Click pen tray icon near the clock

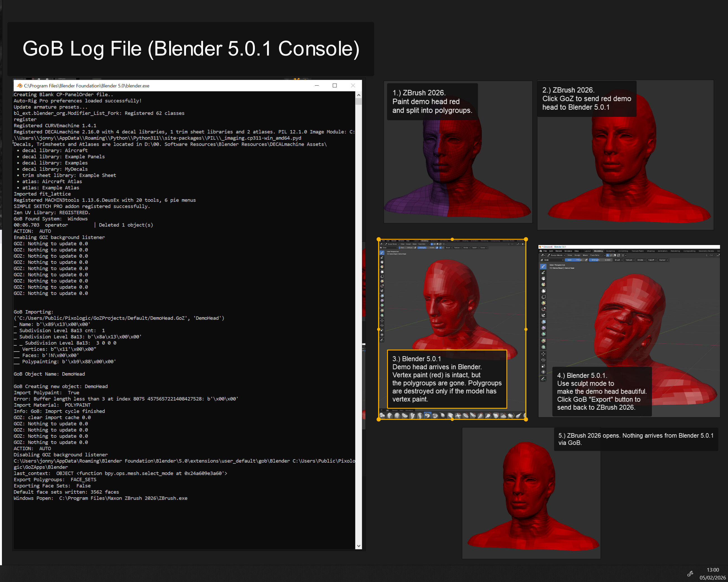coord(690,574)
